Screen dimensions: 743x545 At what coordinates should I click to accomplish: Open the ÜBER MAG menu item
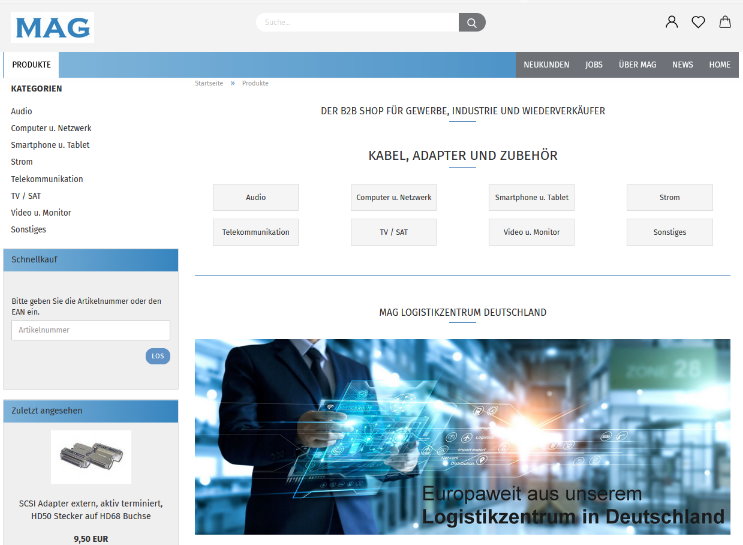[637, 64]
